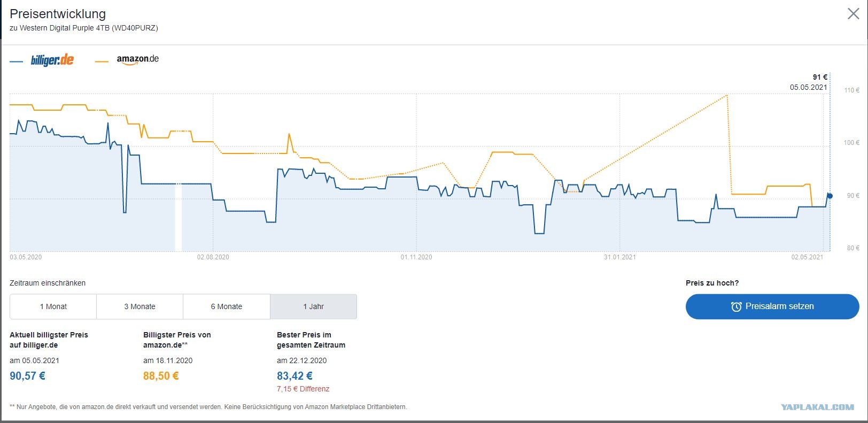Click the Aktuell billigster Preis label

[49, 340]
